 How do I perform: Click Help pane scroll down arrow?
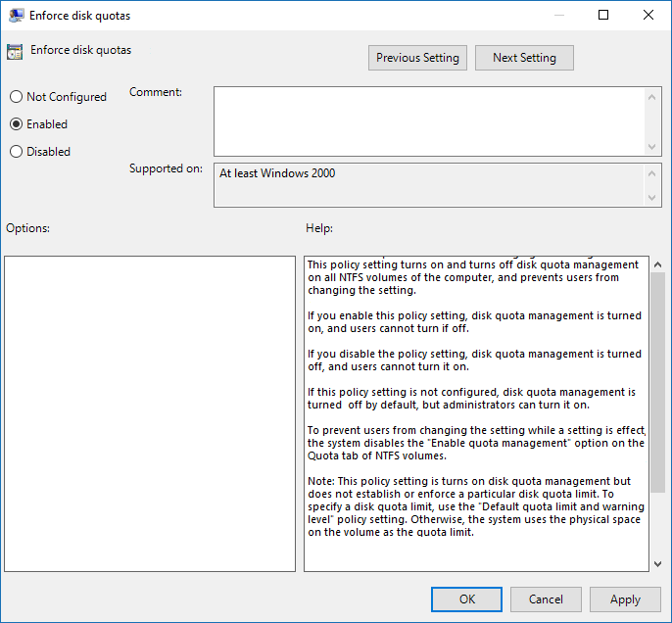[x=658, y=564]
